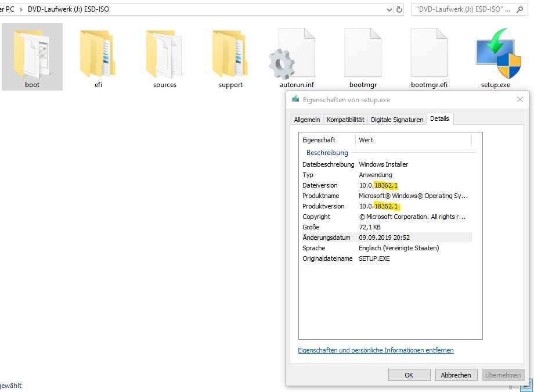The height and width of the screenshot is (392, 534).
Task: Click the OK button
Action: coord(409,375)
